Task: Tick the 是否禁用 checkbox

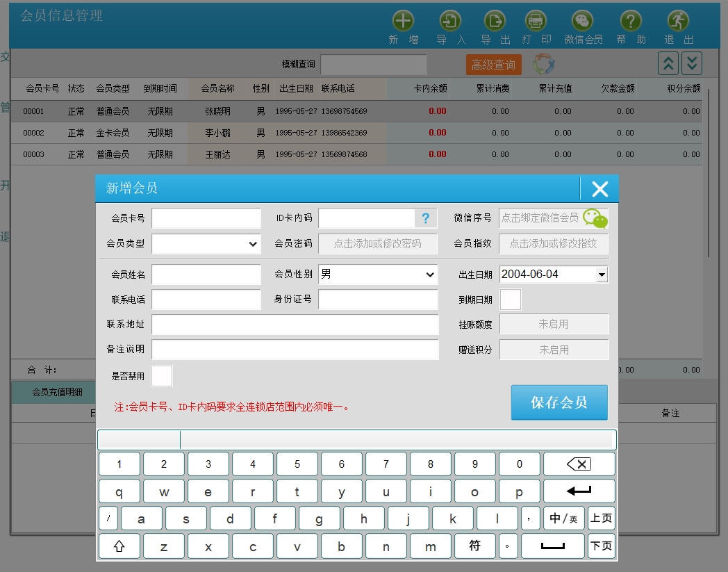Action: (161, 376)
